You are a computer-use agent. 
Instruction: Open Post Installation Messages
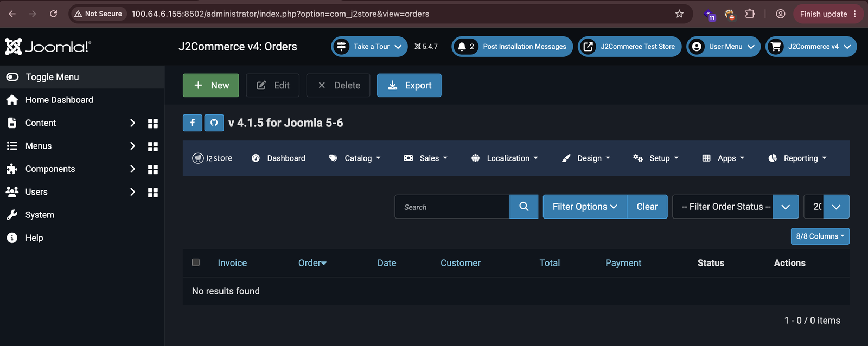tap(512, 47)
